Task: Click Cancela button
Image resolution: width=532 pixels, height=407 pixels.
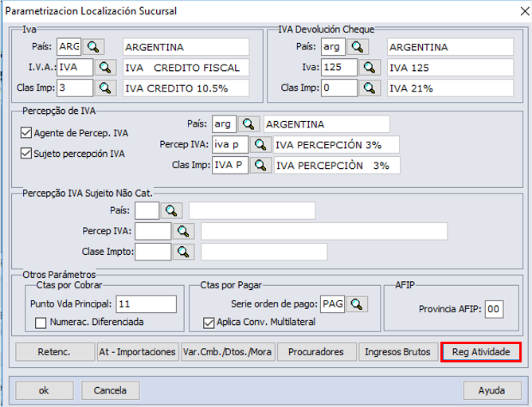Action: click(x=110, y=390)
